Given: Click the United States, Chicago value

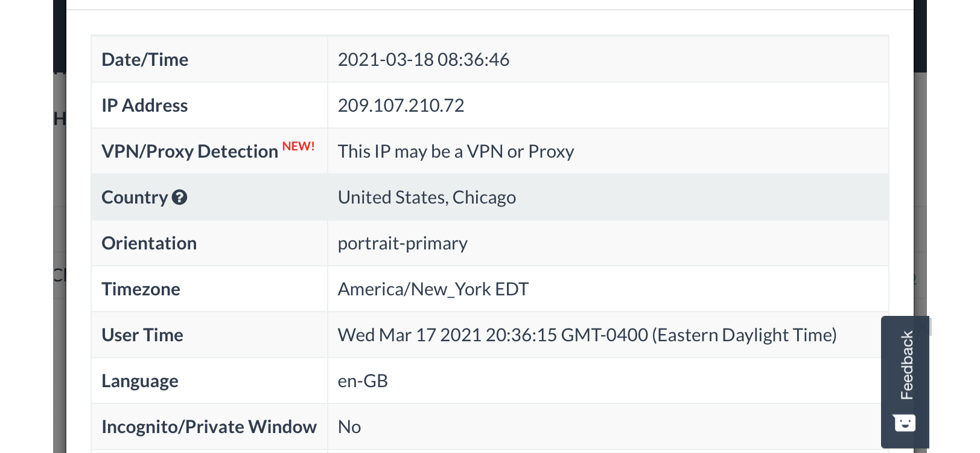Looking at the screenshot, I should [x=427, y=198].
